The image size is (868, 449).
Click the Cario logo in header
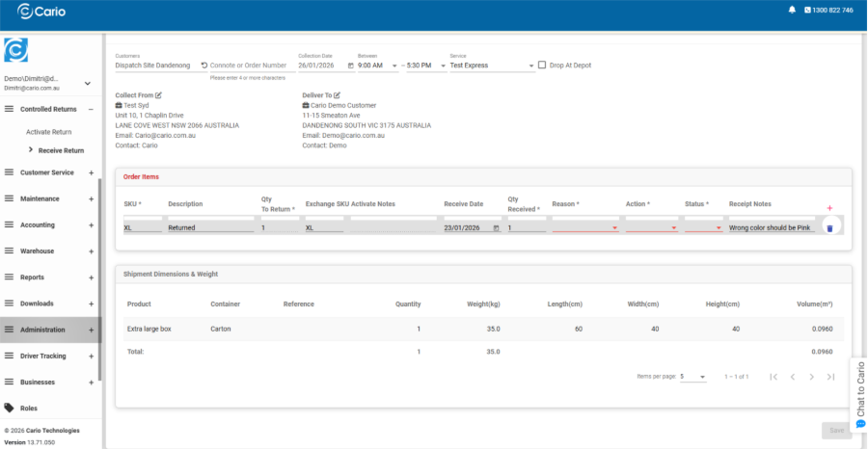tap(37, 11)
